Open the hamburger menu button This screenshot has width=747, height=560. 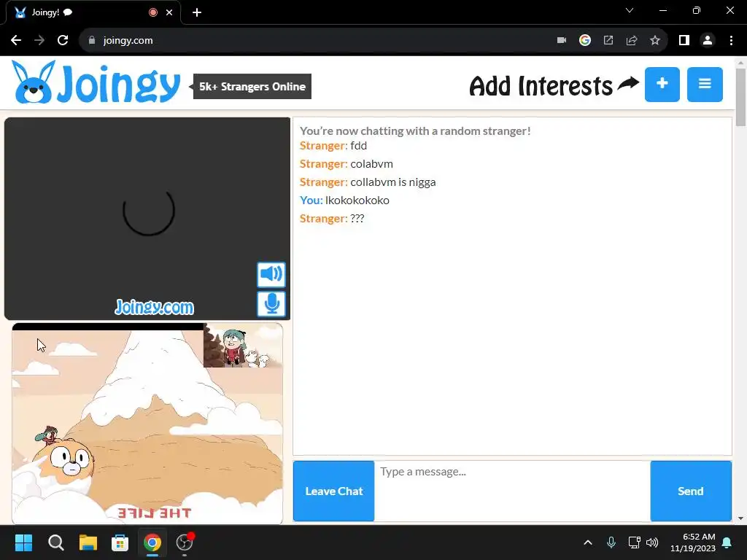705,85
